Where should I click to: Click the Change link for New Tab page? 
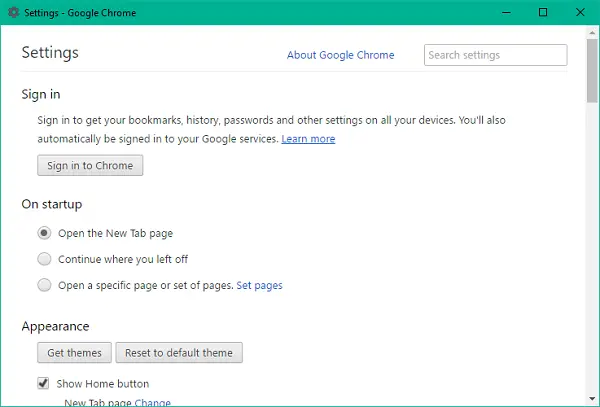tap(153, 403)
